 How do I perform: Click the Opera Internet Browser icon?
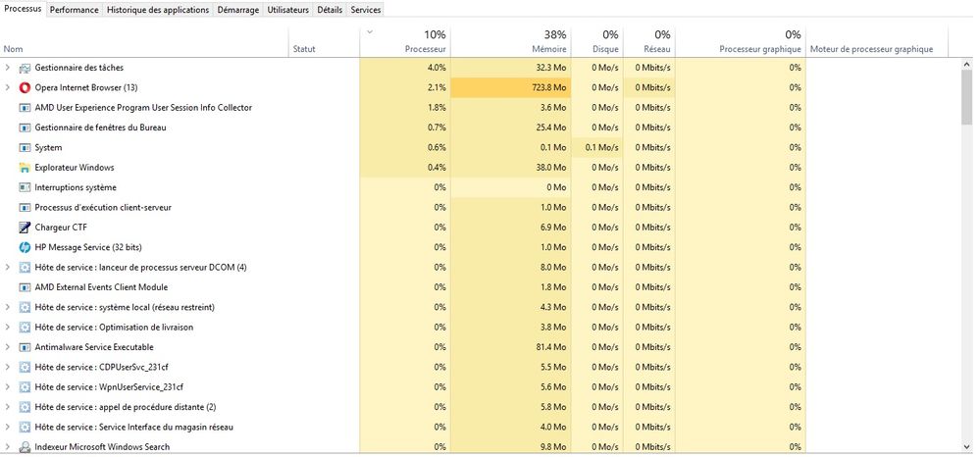tap(25, 87)
